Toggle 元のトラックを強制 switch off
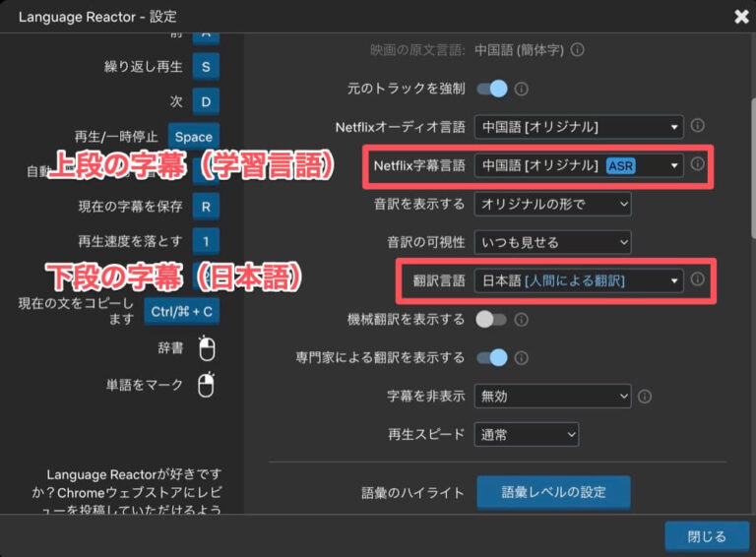This screenshot has width=756, height=557. tap(492, 89)
